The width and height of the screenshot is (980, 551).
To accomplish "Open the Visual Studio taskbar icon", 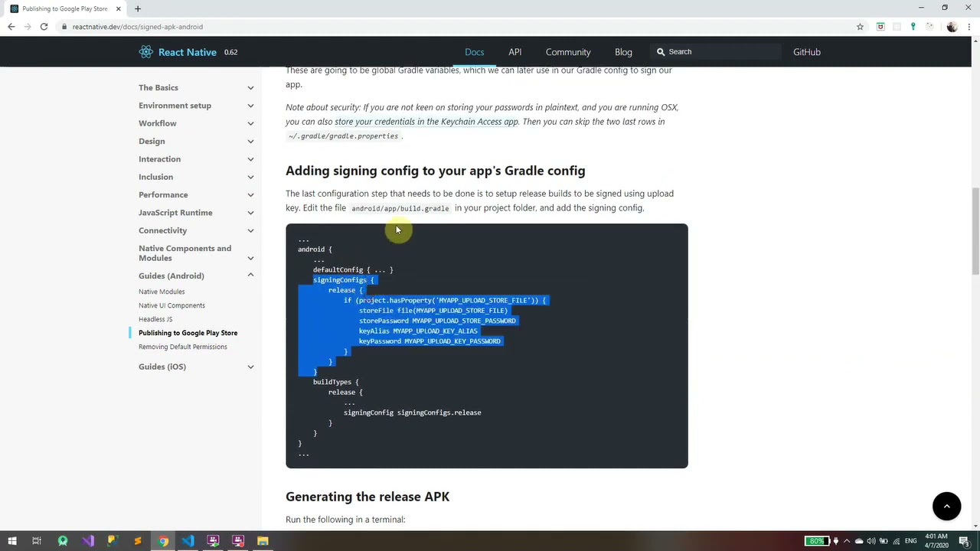I will point(88,541).
